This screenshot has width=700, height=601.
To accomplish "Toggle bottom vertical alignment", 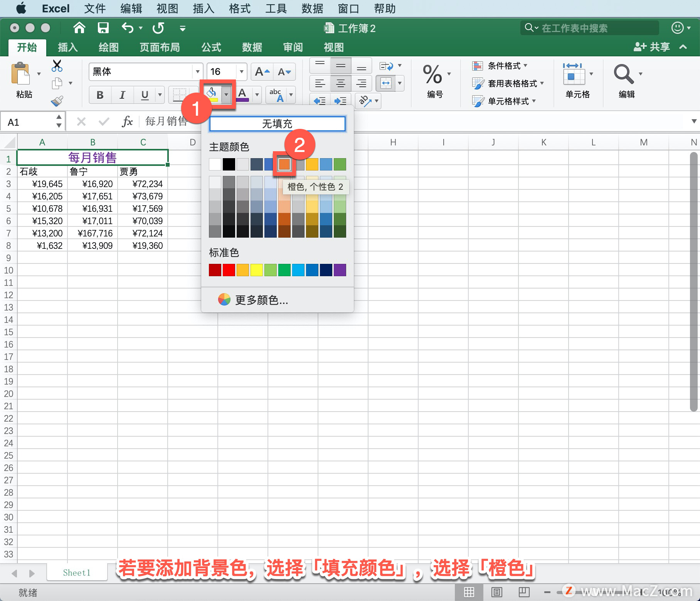I will (362, 66).
